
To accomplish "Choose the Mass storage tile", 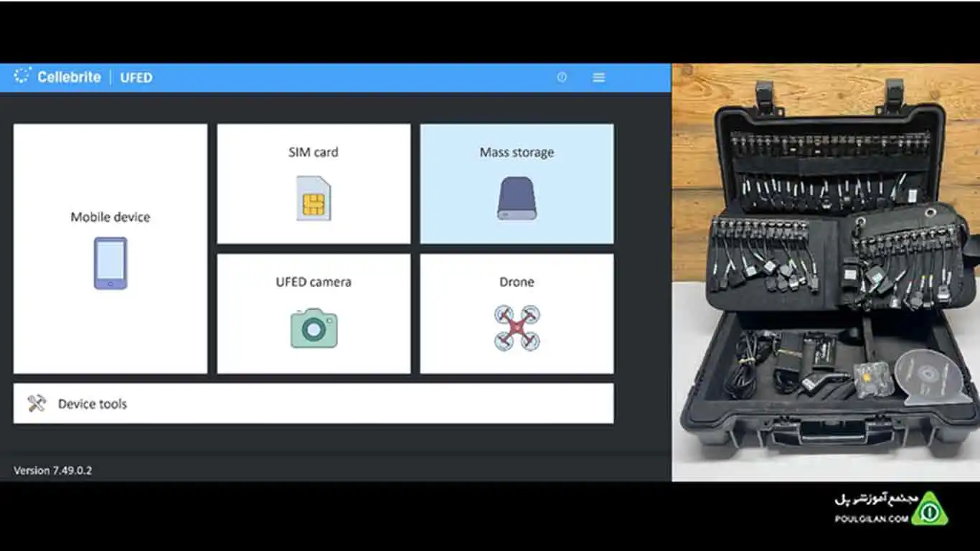I will [517, 184].
